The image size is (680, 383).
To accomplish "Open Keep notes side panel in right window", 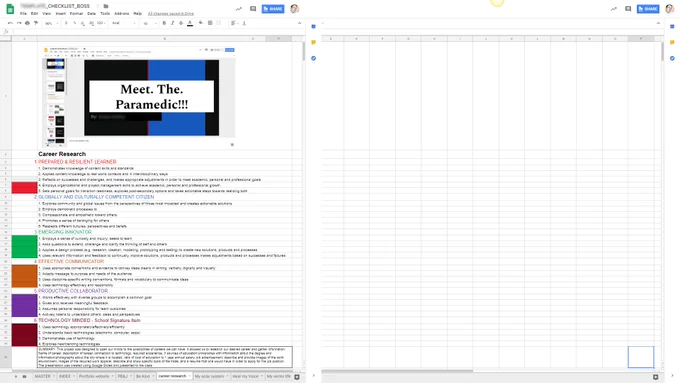I will pos(672,42).
